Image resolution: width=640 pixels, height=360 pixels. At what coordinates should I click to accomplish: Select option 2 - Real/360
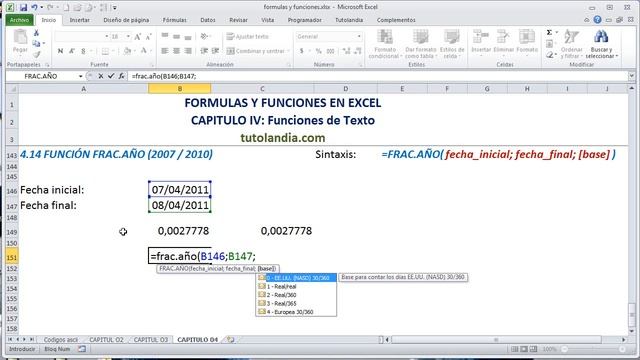pyautogui.click(x=296, y=295)
